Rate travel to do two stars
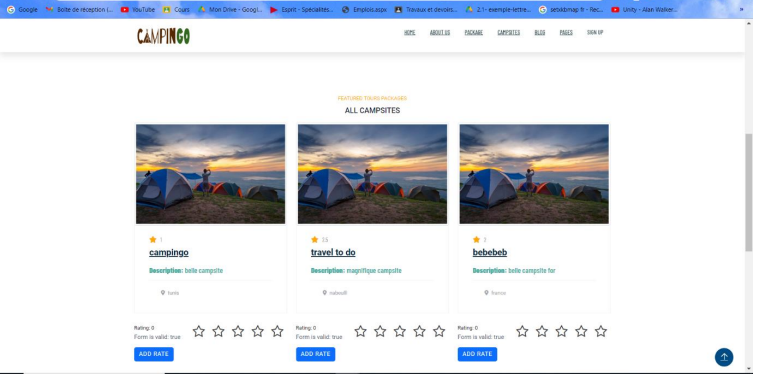757x386 pixels. [x=380, y=331]
